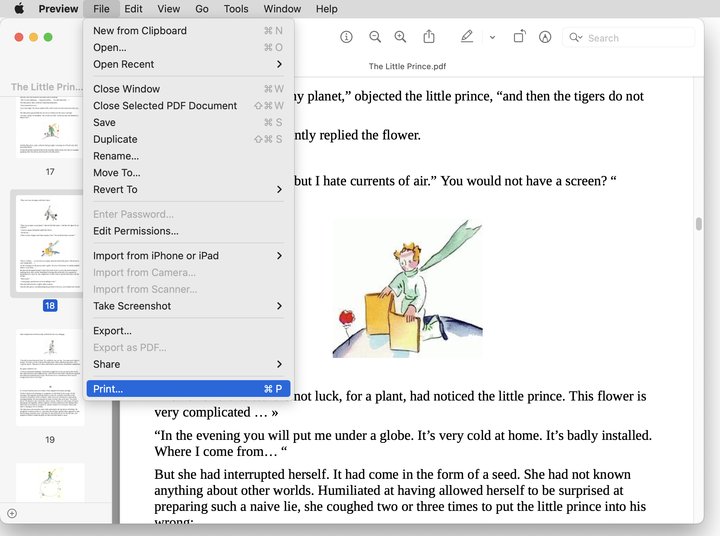This screenshot has width=720, height=536.
Task: Choose Print... in File menu
Action: (x=188, y=389)
